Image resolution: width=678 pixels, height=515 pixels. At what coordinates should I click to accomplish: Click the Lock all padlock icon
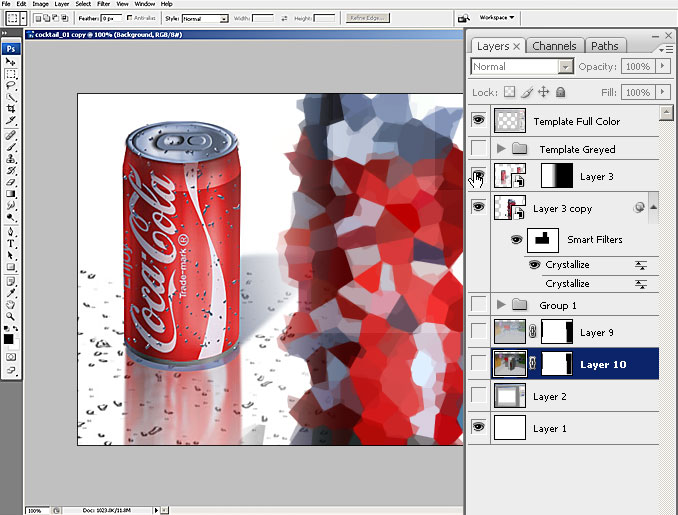coord(560,92)
